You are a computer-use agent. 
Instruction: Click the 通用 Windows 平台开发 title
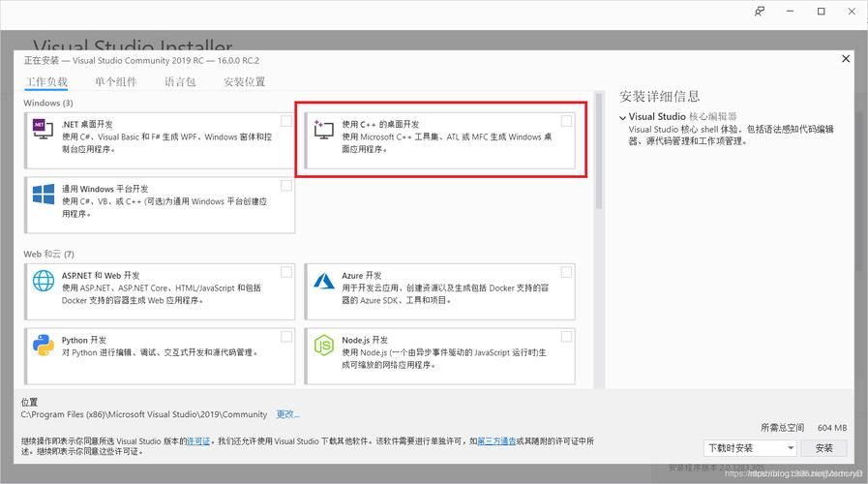pyautogui.click(x=105, y=189)
